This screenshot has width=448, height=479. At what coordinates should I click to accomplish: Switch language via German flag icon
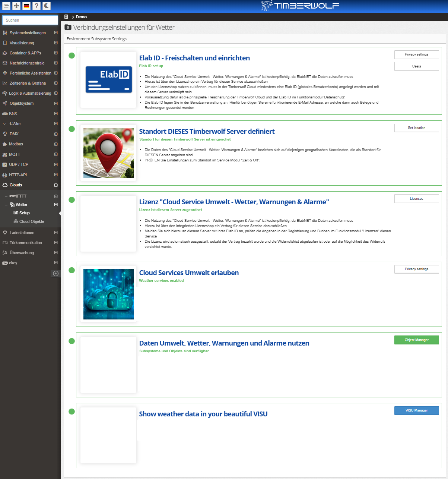tap(26, 6)
